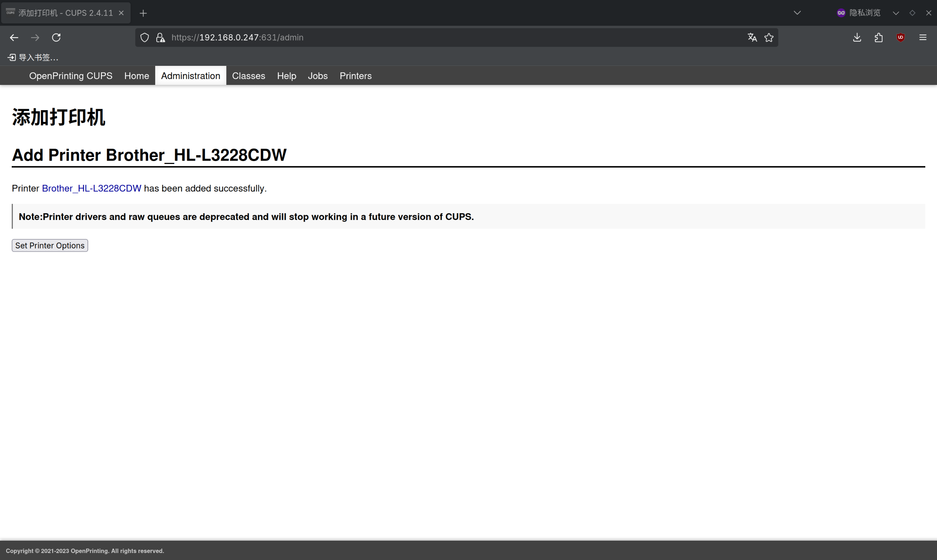Viewport: 937px width, 560px height.
Task: Open a new browser tab
Action: click(x=143, y=13)
